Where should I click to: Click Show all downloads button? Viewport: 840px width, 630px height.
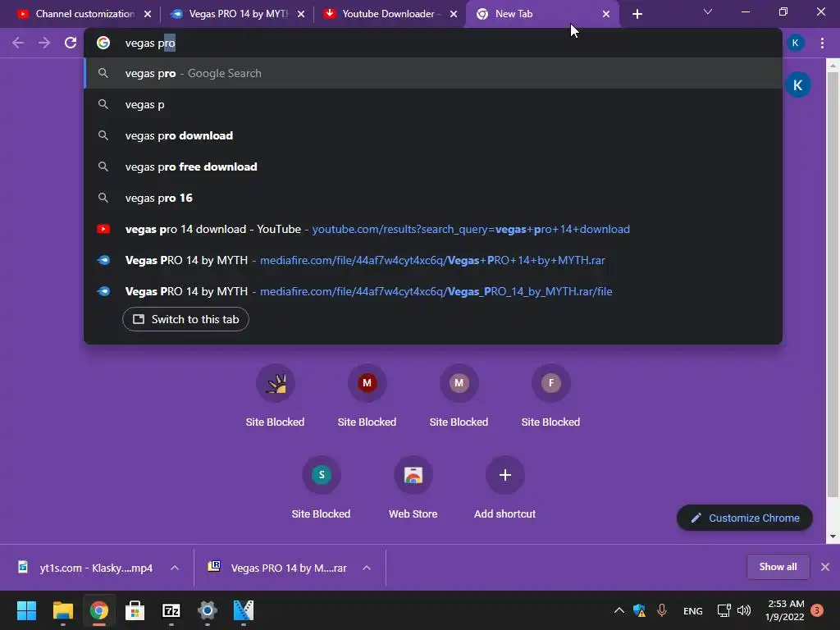pos(778,567)
